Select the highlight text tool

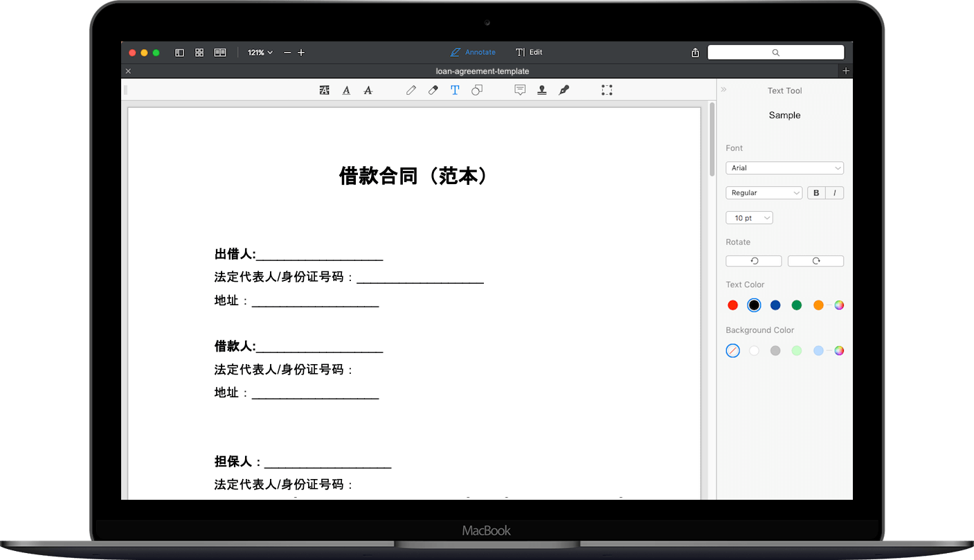pyautogui.click(x=324, y=90)
